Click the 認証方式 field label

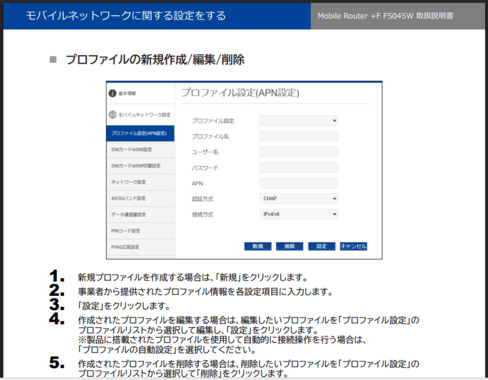(203, 199)
